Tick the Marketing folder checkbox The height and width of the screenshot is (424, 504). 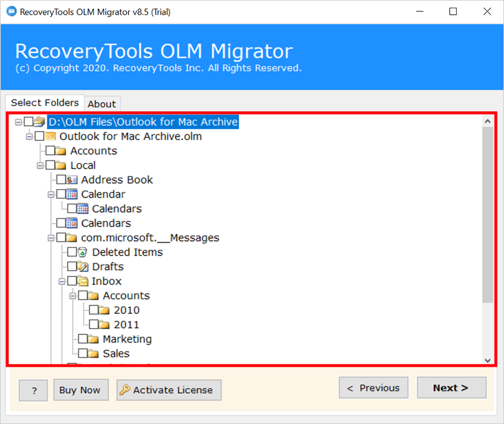pyautogui.click(x=83, y=339)
